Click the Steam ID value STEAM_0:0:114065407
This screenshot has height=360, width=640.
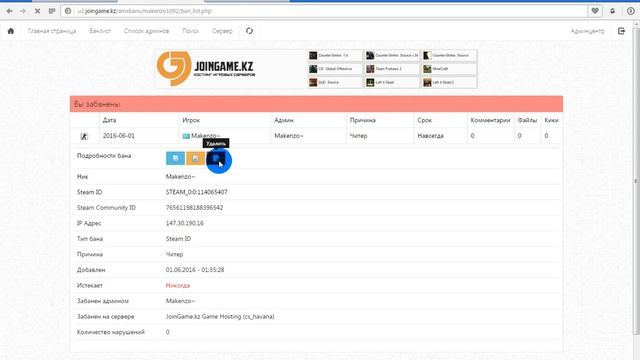[x=197, y=192]
